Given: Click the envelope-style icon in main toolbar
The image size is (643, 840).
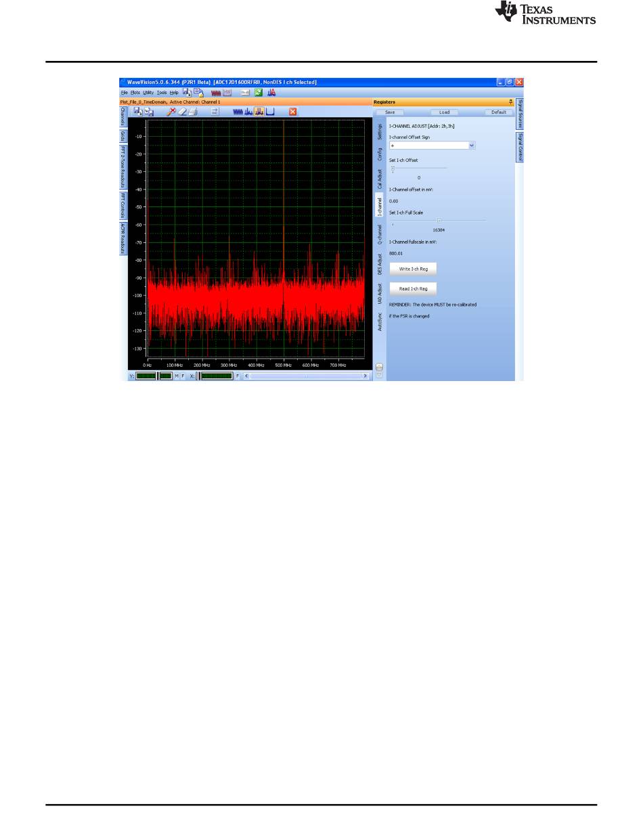Looking at the screenshot, I should point(246,93).
